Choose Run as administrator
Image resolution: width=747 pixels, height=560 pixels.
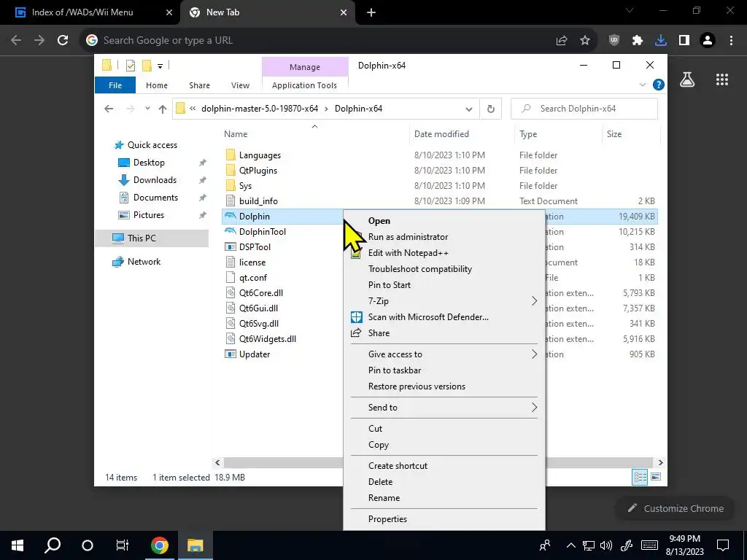409,237
